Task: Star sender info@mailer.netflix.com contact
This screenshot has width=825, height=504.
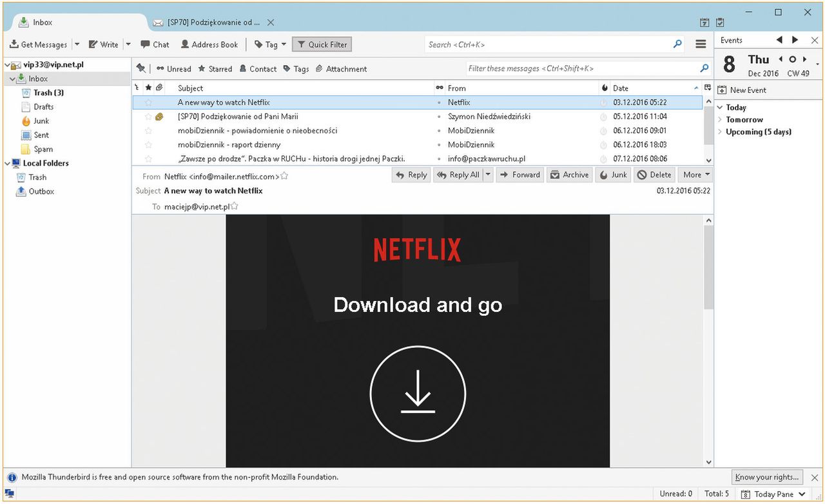Action: [x=284, y=176]
